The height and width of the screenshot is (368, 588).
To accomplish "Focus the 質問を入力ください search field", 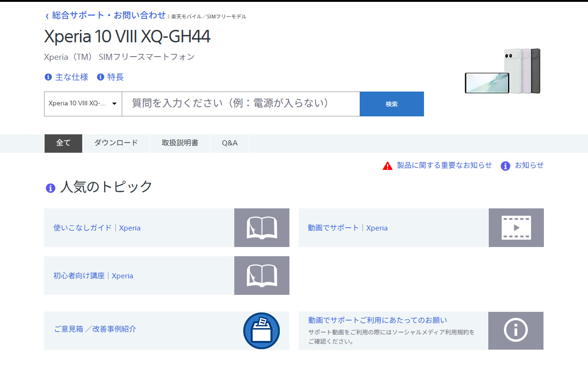I will pyautogui.click(x=241, y=104).
